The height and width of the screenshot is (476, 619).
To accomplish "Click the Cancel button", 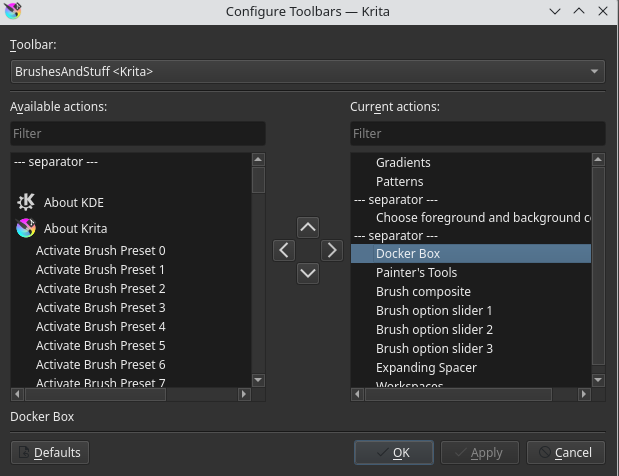I will [566, 452].
